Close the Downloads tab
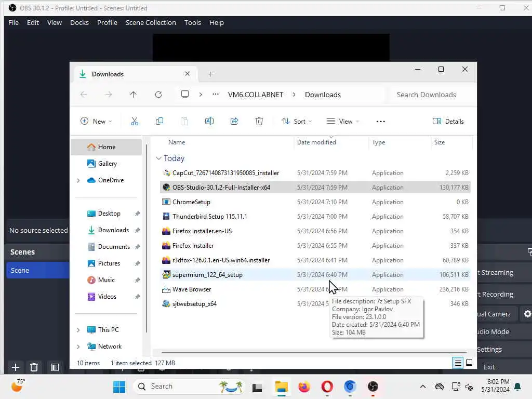Image resolution: width=532 pixels, height=399 pixels. 187,74
